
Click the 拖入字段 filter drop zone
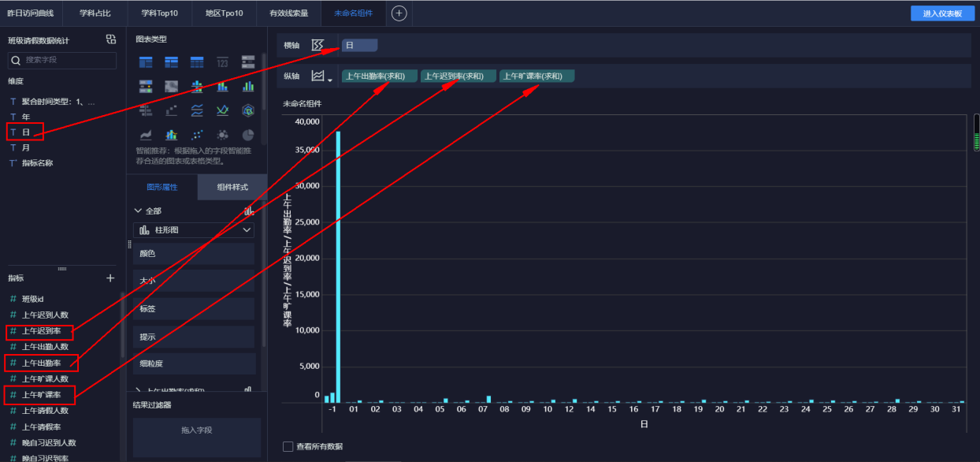tap(197, 437)
